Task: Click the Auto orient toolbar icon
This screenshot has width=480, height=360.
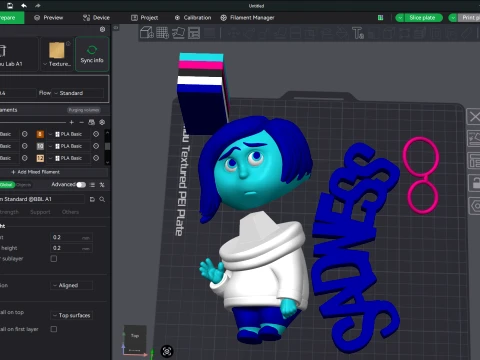Action: (x=178, y=33)
